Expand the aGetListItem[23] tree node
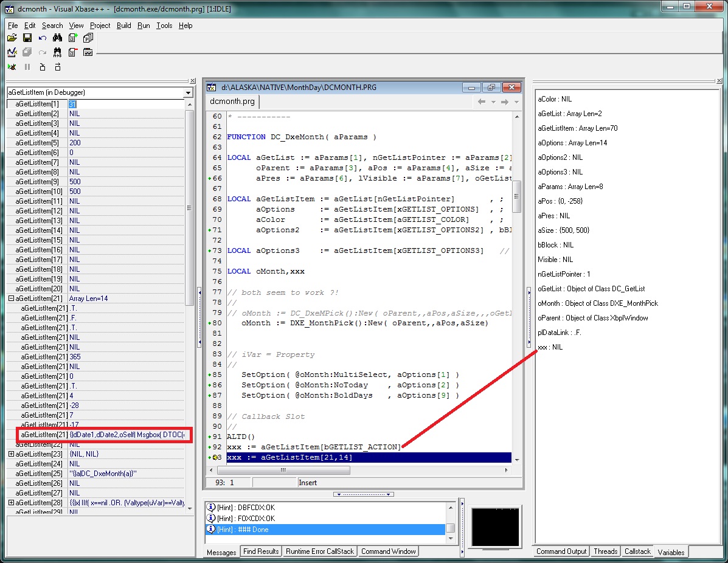Viewport: 728px width, 563px height. [11, 454]
